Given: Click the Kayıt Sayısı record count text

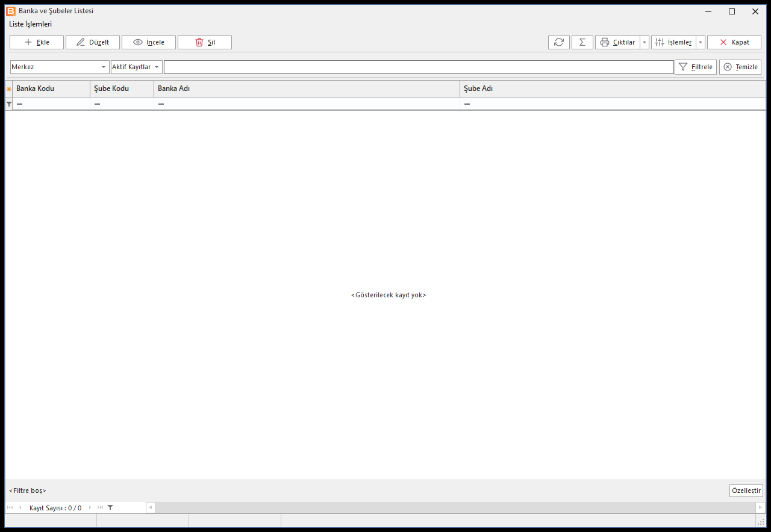Looking at the screenshot, I should (x=55, y=508).
